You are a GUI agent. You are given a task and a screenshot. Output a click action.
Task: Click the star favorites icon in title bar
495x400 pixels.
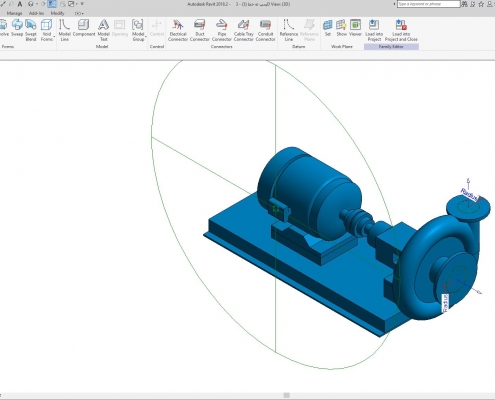(x=481, y=4)
